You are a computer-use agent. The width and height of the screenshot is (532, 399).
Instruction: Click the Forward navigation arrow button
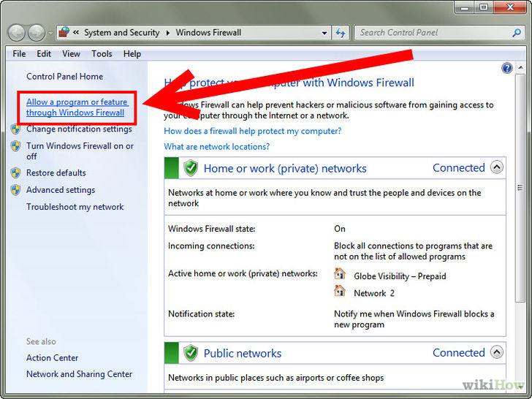(37, 33)
